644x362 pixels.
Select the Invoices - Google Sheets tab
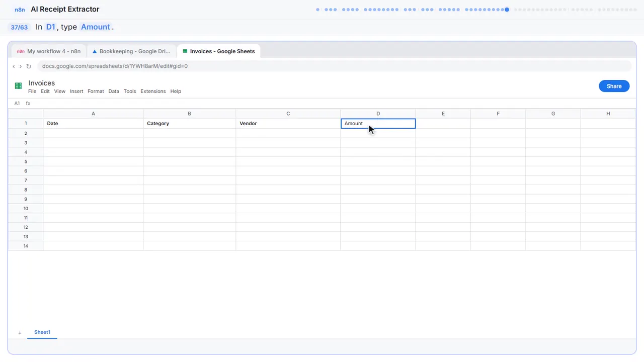click(x=218, y=51)
